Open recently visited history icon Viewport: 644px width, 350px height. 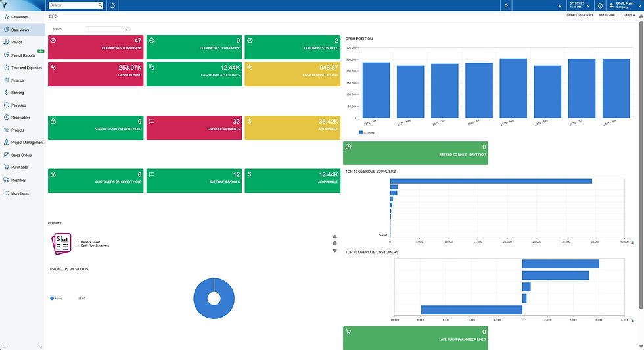tap(112, 5)
